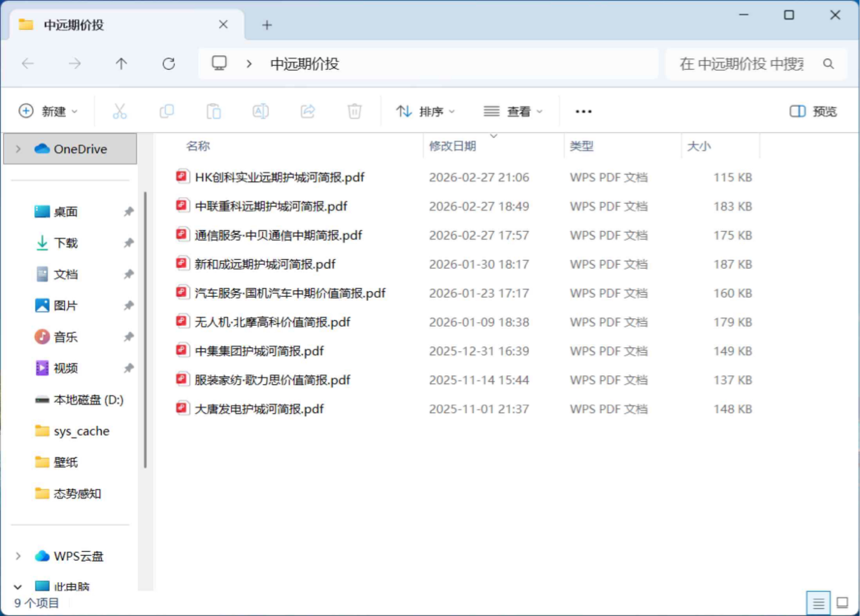Click the Delete trash can icon
The image size is (860, 616).
point(354,111)
